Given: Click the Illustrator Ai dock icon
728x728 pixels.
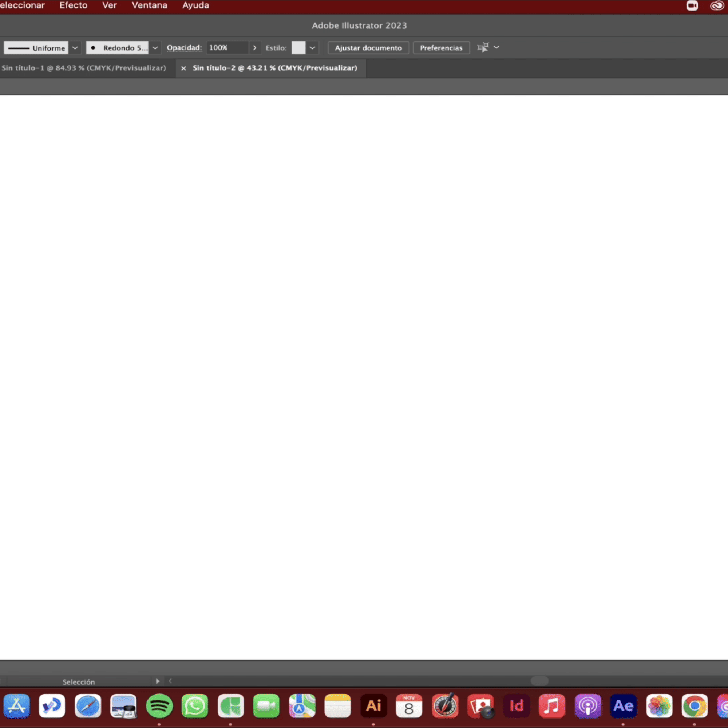Looking at the screenshot, I should pyautogui.click(x=373, y=705).
